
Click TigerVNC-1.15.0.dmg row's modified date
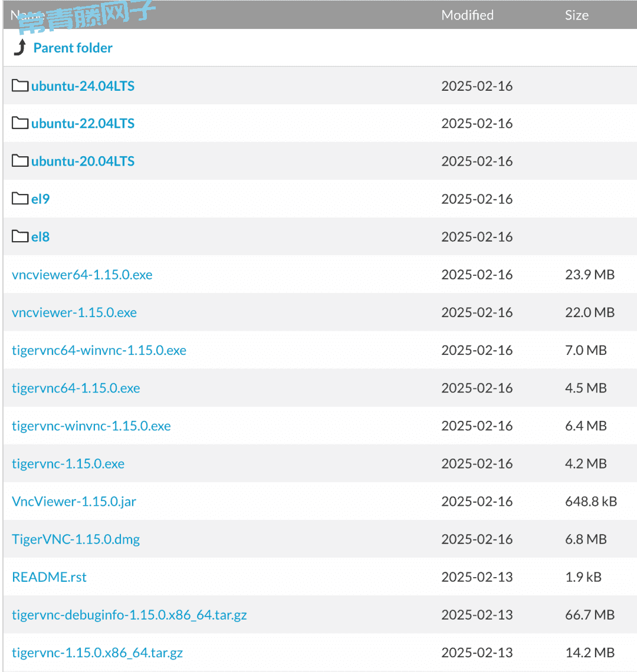(x=477, y=539)
